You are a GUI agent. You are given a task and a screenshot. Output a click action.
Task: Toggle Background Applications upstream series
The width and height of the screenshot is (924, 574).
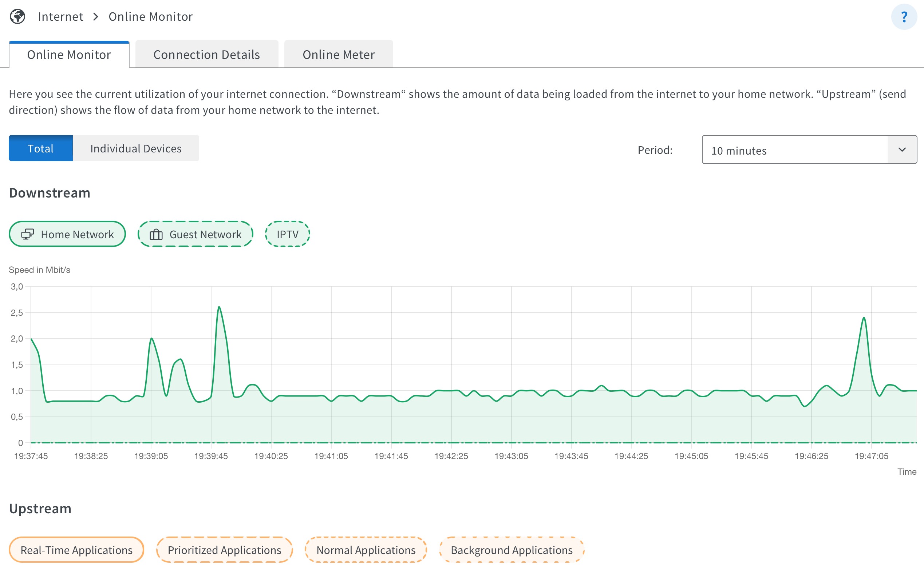[x=511, y=550]
